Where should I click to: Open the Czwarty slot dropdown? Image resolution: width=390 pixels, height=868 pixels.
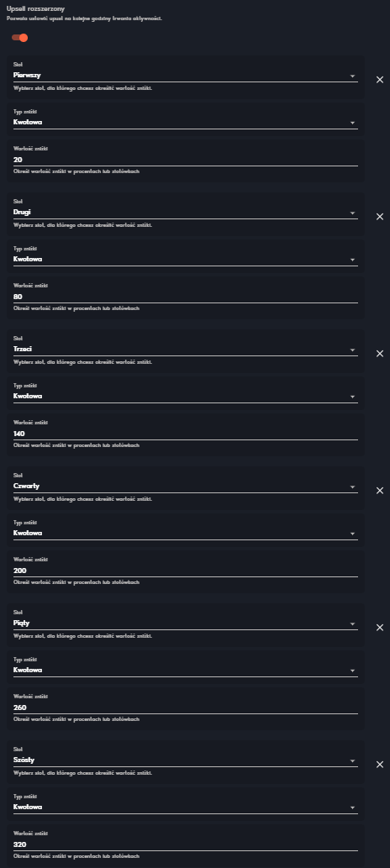coord(186,486)
